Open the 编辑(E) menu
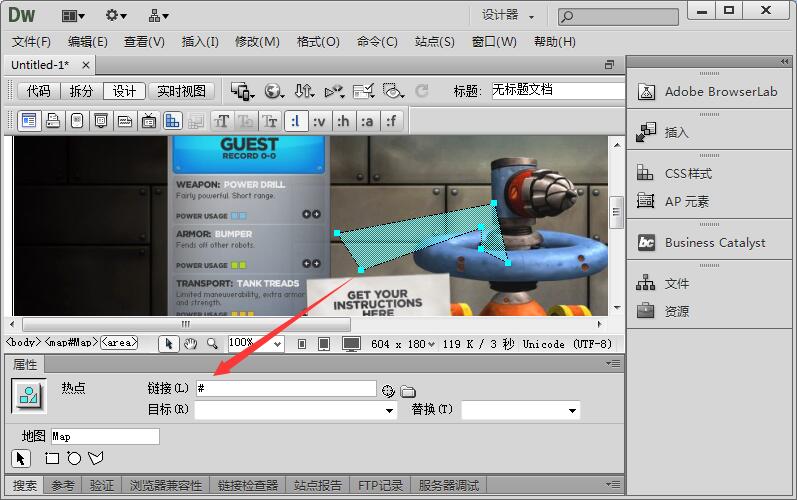Image resolution: width=797 pixels, height=500 pixels. (87, 42)
